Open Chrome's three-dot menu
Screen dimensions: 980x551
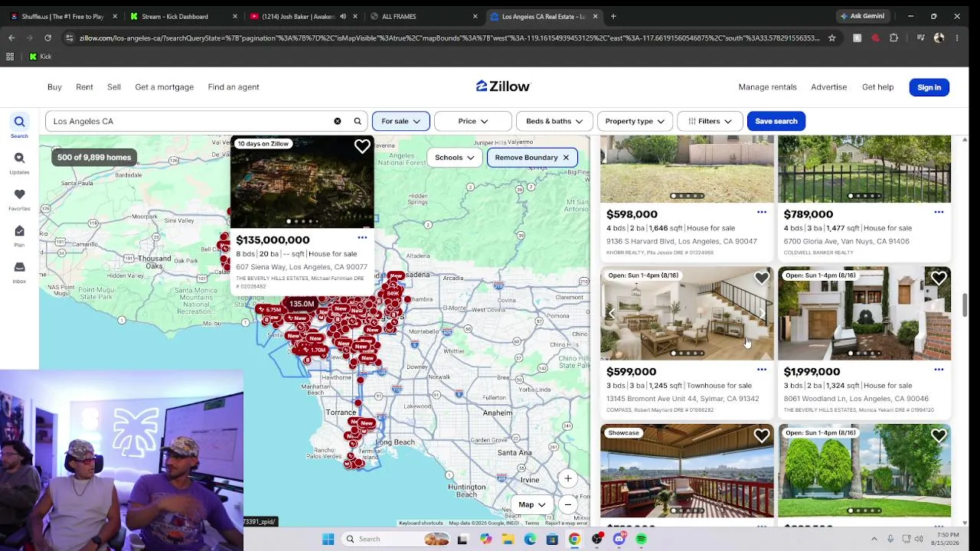tap(957, 37)
